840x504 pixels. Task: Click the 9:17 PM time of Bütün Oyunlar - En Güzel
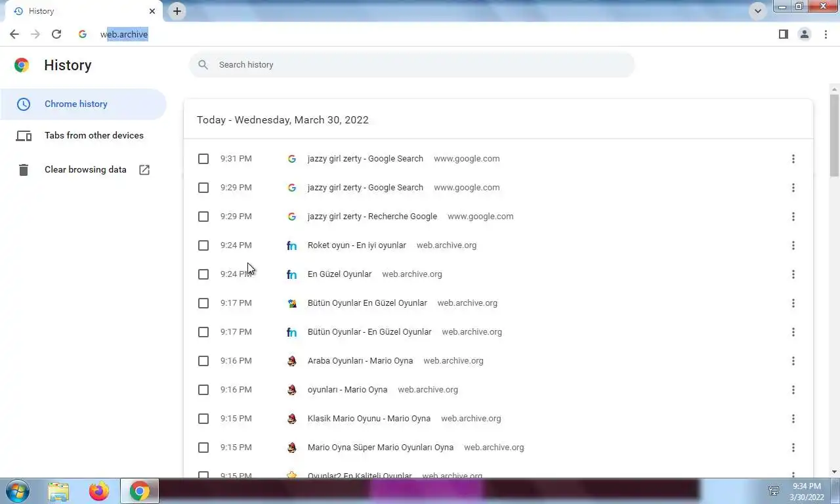tap(236, 332)
